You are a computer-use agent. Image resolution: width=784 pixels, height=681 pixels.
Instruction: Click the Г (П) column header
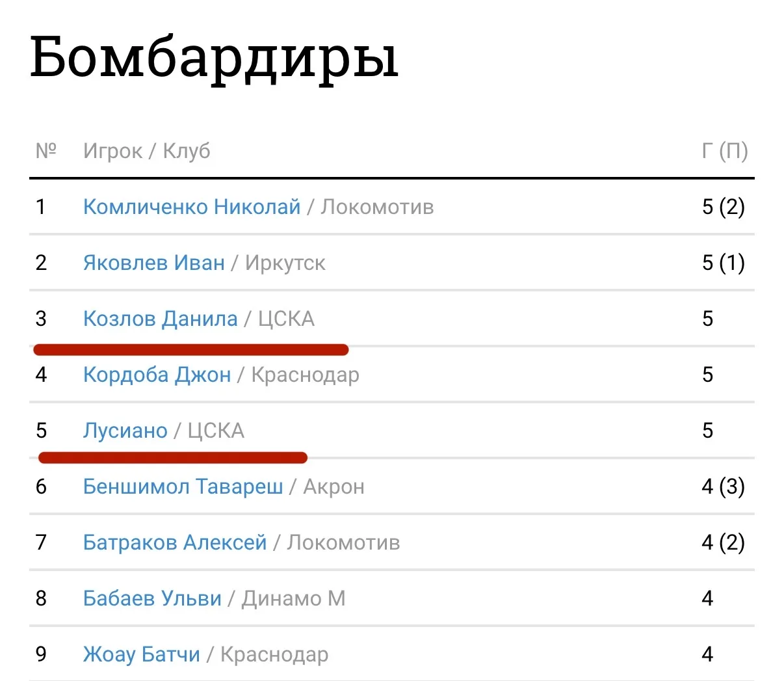[x=724, y=151]
